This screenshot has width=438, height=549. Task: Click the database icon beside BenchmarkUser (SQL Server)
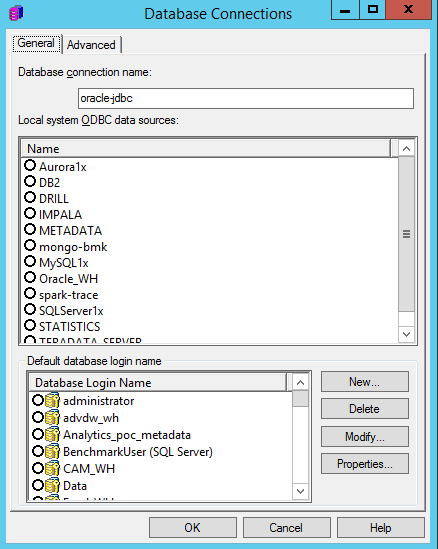pyautogui.click(x=52, y=452)
